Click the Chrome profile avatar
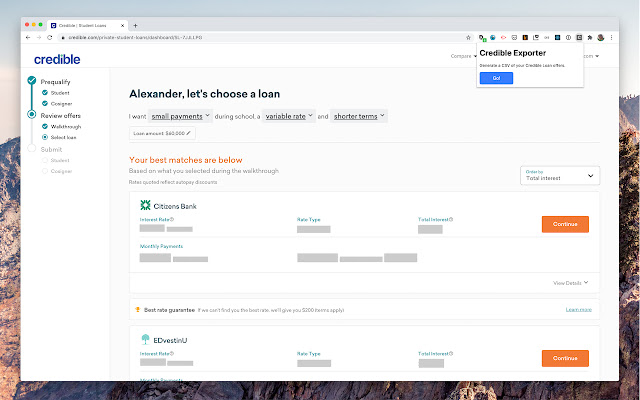Screen dimensions: 640x400 point(600,38)
